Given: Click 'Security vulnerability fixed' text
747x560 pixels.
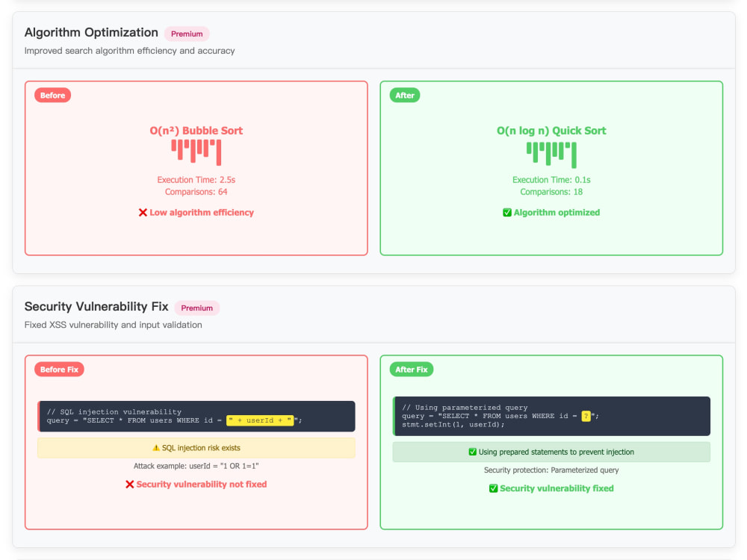Looking at the screenshot, I should [557, 488].
